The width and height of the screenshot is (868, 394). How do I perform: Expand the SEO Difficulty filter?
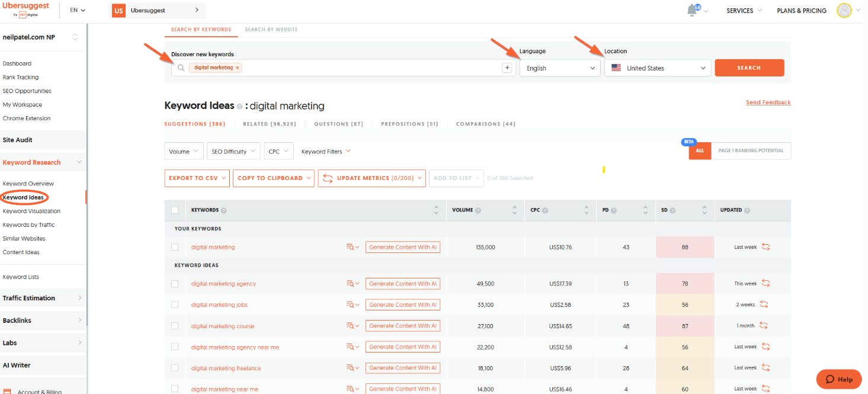pos(234,152)
